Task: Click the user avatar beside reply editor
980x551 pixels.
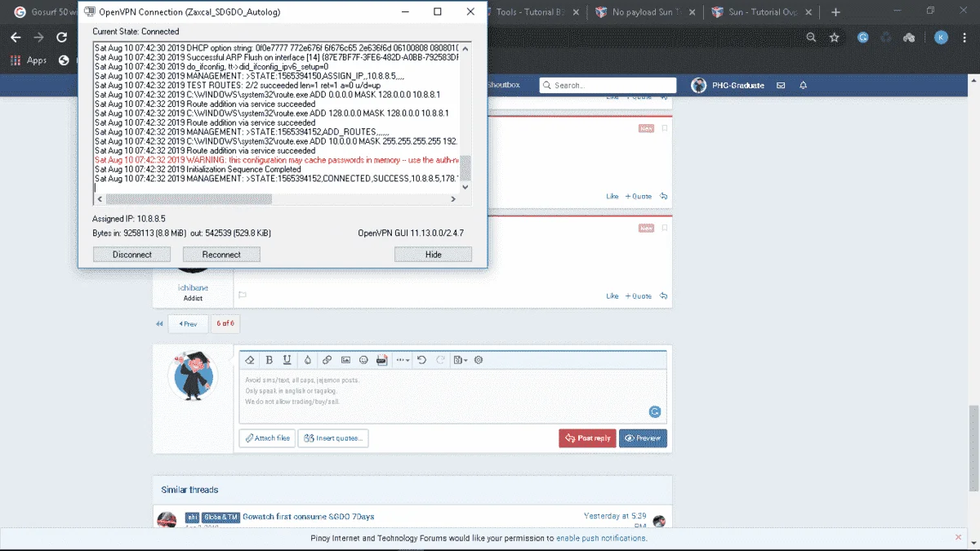Action: pyautogui.click(x=194, y=376)
